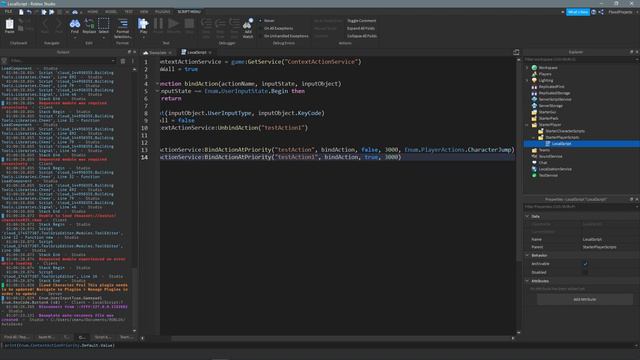Click the Paste clipboard icon
640x360 pixels.
(9, 25)
